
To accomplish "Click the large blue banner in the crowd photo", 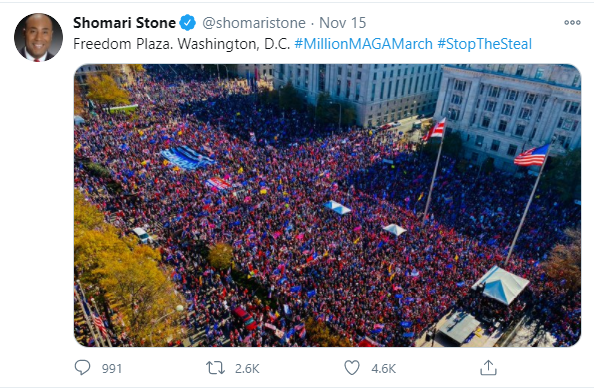I will 188,157.
